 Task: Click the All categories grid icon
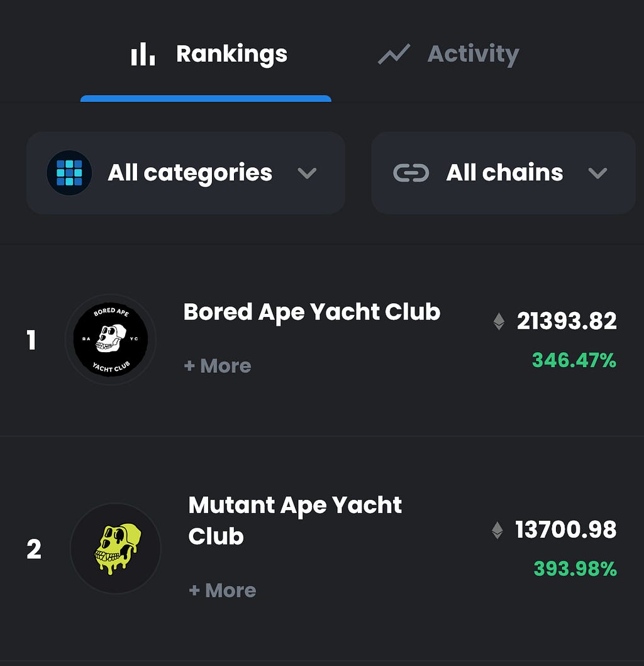click(x=69, y=173)
